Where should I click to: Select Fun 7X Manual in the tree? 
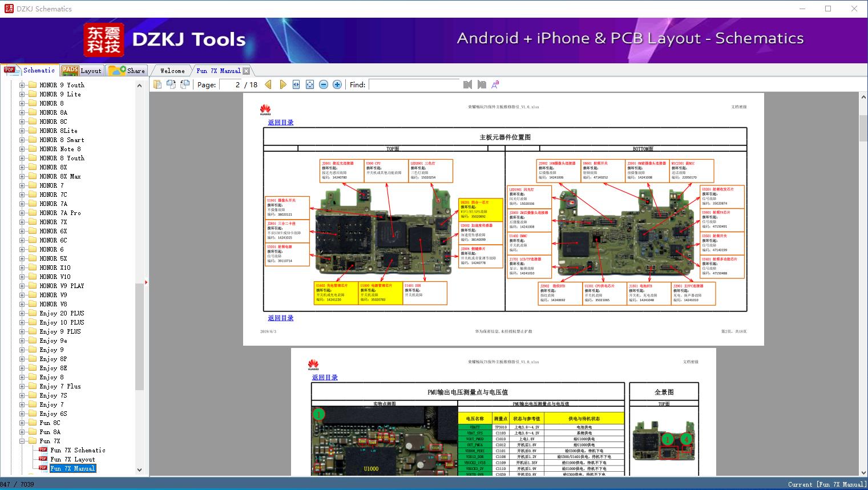point(72,468)
